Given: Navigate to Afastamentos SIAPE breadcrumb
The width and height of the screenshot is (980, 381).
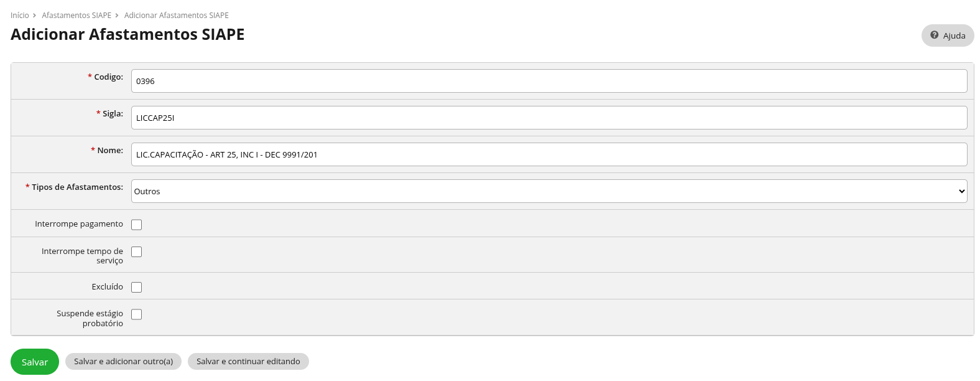Looking at the screenshot, I should [76, 16].
